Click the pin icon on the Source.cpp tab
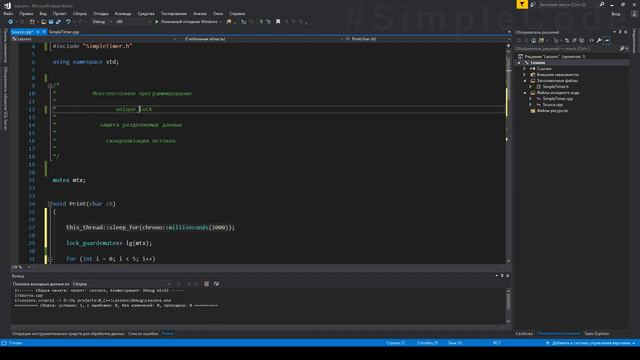640x360 pixels. [x=38, y=31]
